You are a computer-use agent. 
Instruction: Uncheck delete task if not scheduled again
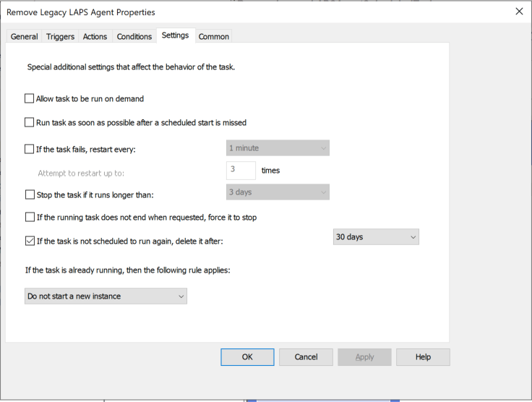tap(30, 241)
